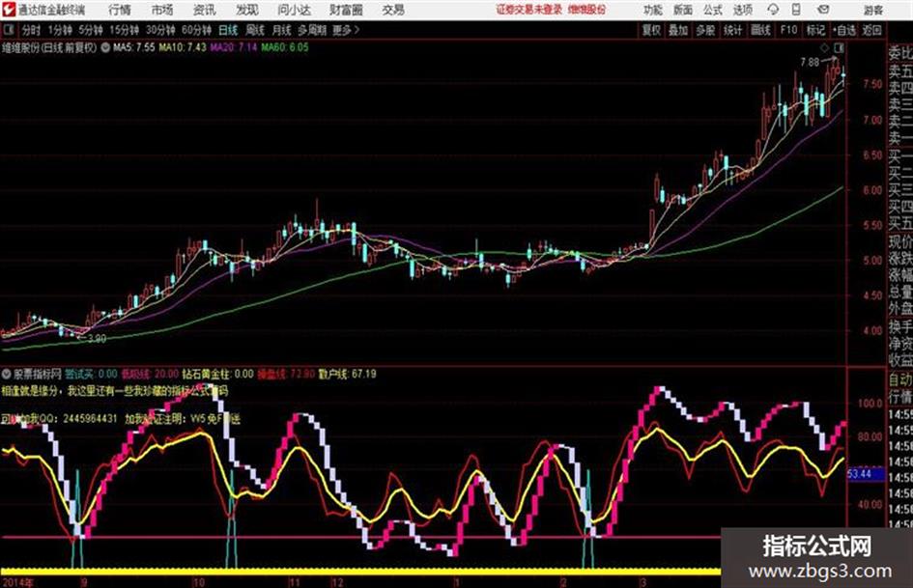
Task: Select the 日线 daily period tab
Action: [x=228, y=30]
